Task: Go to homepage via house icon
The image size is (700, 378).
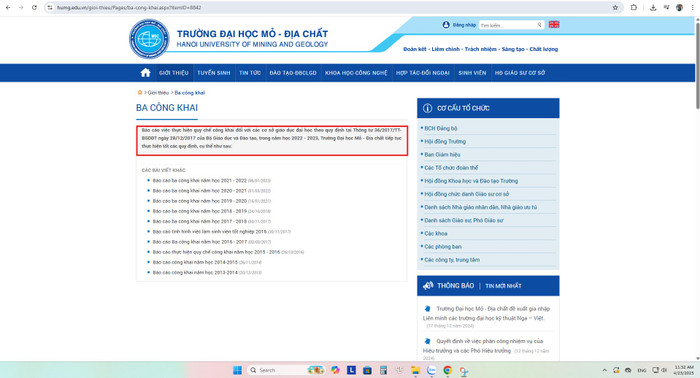Action: coord(145,73)
